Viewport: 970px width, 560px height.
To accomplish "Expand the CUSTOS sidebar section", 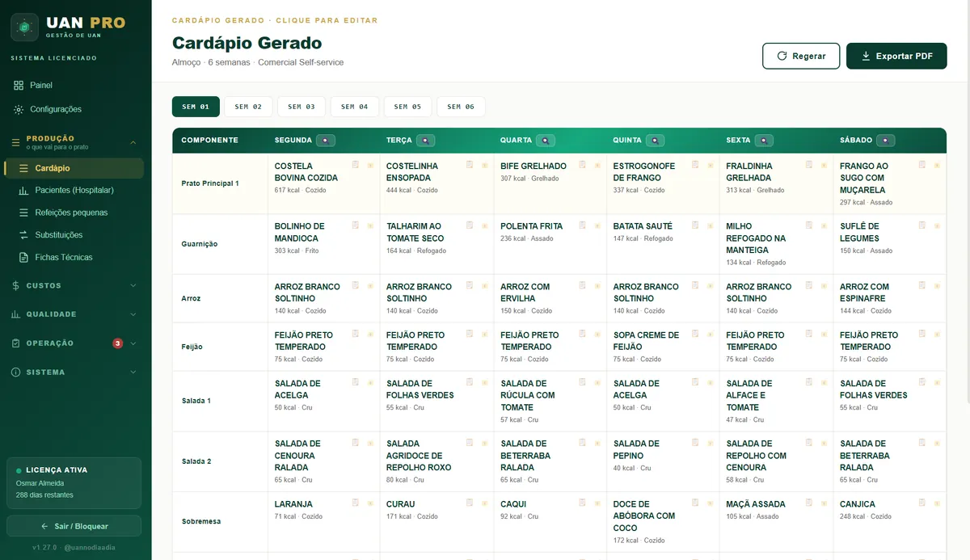I will click(x=76, y=285).
